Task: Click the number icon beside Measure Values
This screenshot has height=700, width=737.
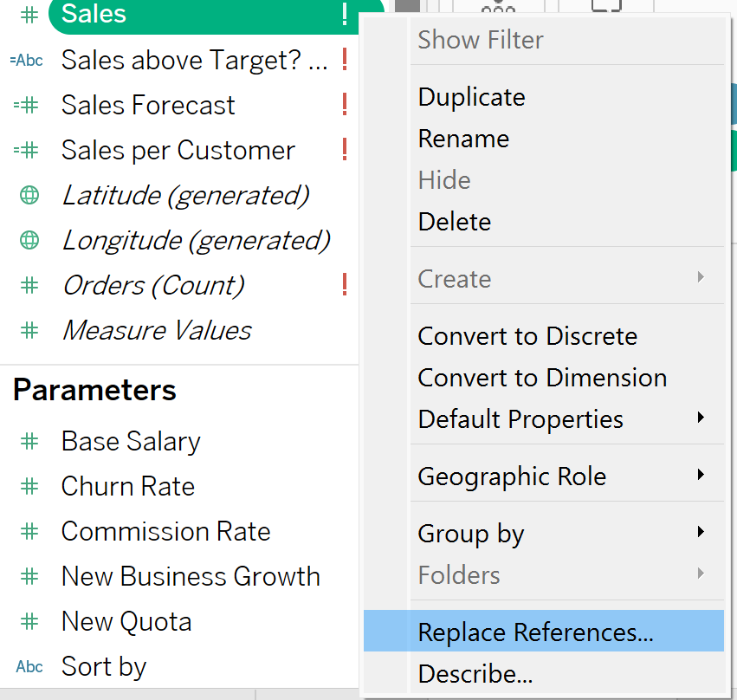Action: click(x=29, y=331)
